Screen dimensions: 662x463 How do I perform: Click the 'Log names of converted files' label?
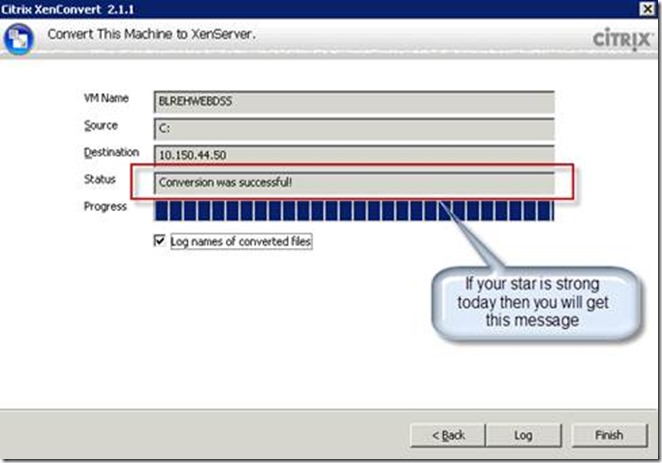241,241
